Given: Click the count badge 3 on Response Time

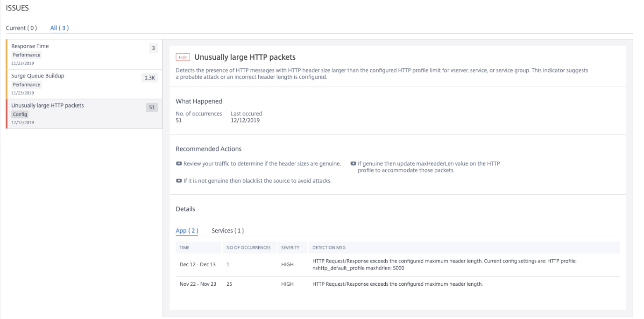Looking at the screenshot, I should (153, 48).
